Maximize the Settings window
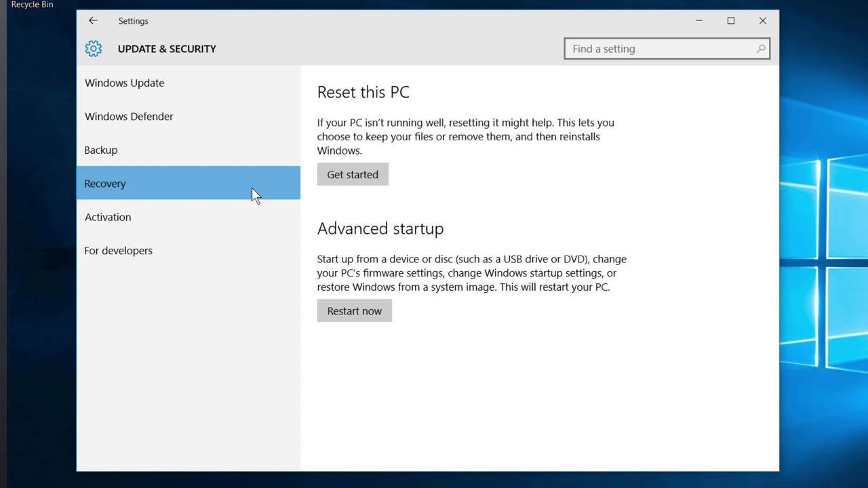 (x=731, y=21)
